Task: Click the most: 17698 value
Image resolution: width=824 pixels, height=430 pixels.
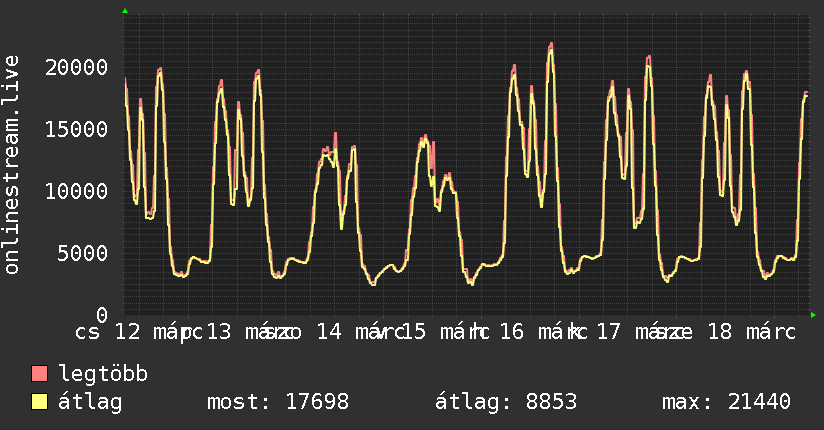Action: (278, 402)
